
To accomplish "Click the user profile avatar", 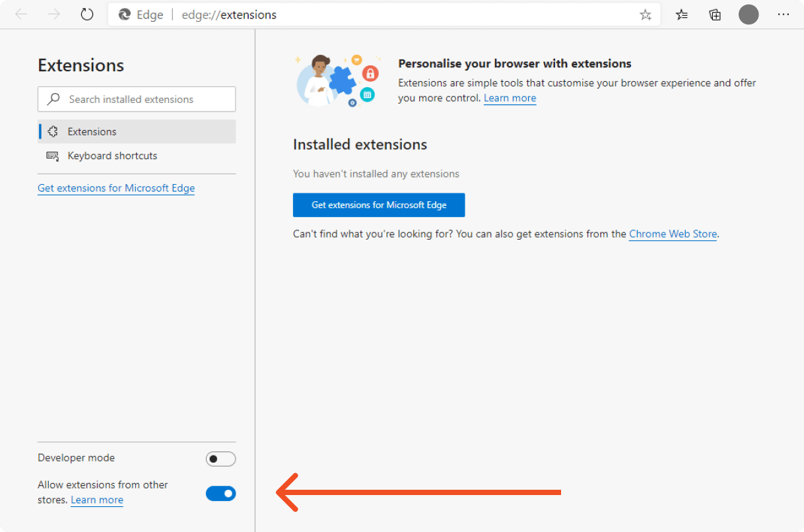I will (x=749, y=15).
